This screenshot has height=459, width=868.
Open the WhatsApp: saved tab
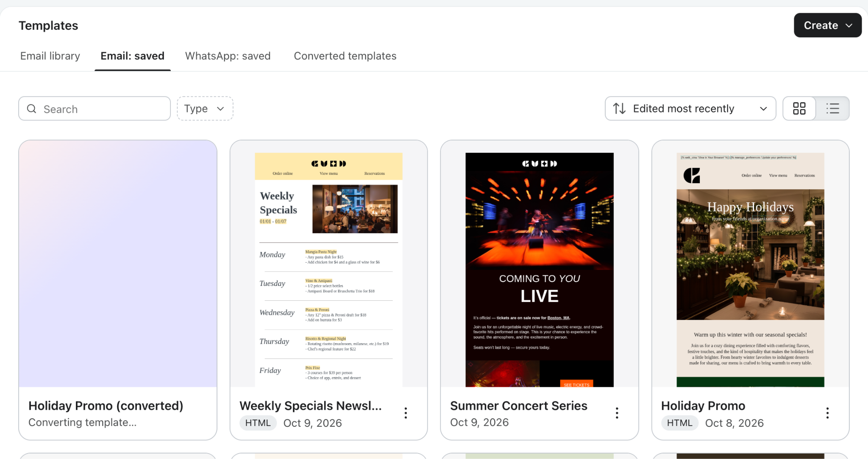click(228, 56)
